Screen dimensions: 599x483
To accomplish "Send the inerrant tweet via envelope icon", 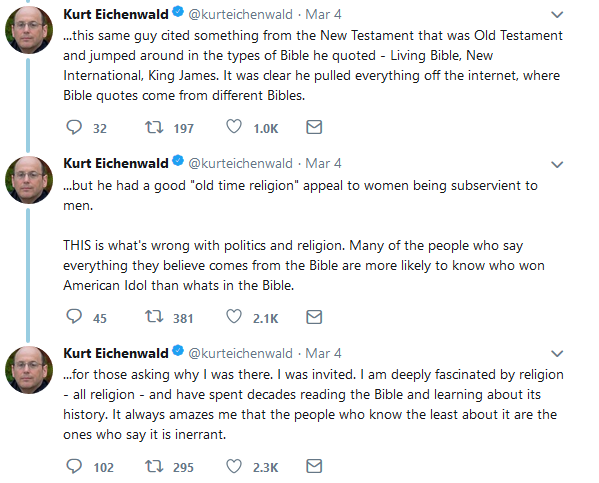I will pos(314,466).
